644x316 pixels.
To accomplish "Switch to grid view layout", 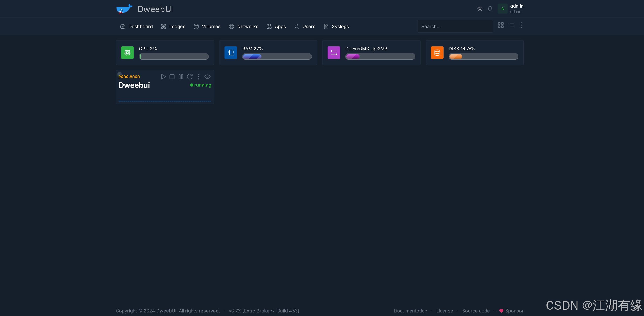I will (501, 25).
